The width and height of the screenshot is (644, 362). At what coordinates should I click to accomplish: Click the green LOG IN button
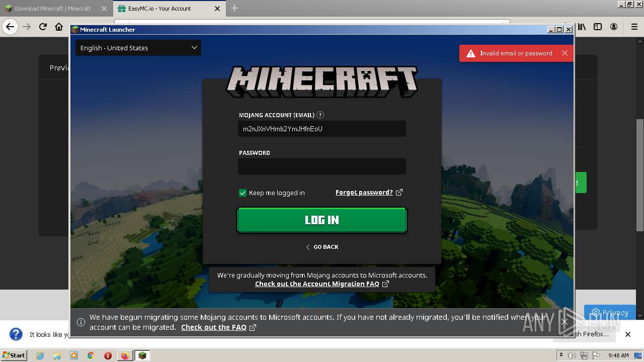322,220
